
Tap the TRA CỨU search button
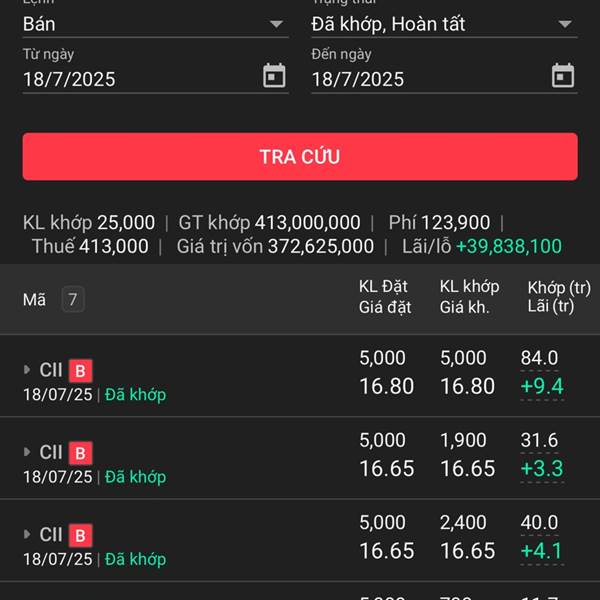pyautogui.click(x=300, y=157)
